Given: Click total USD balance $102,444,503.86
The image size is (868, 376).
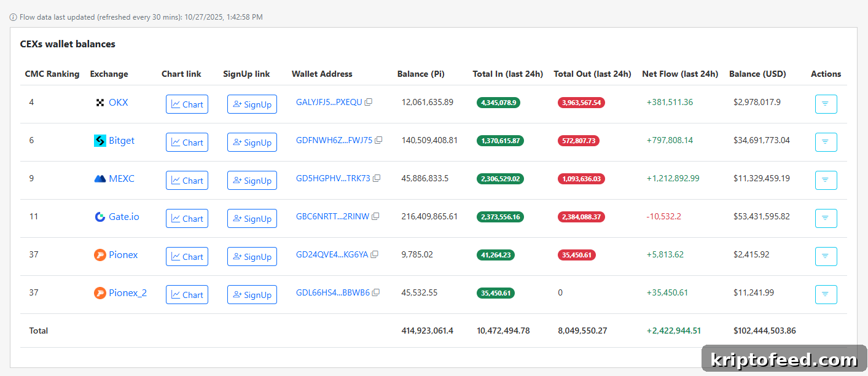Looking at the screenshot, I should (x=765, y=331).
